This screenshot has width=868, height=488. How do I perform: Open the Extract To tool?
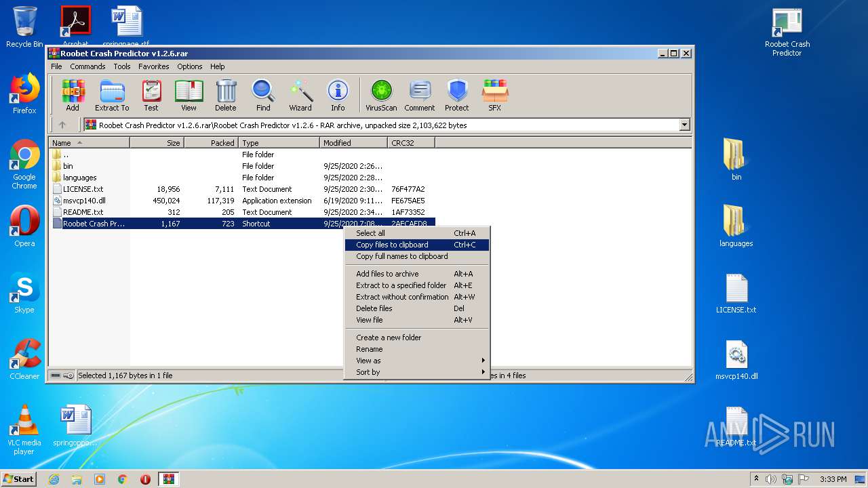(112, 96)
